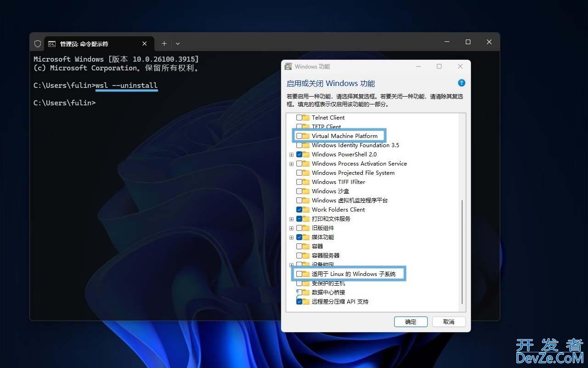Toggle the 打印和文件服务 checkbox
588x368 pixels.
coord(299,219)
